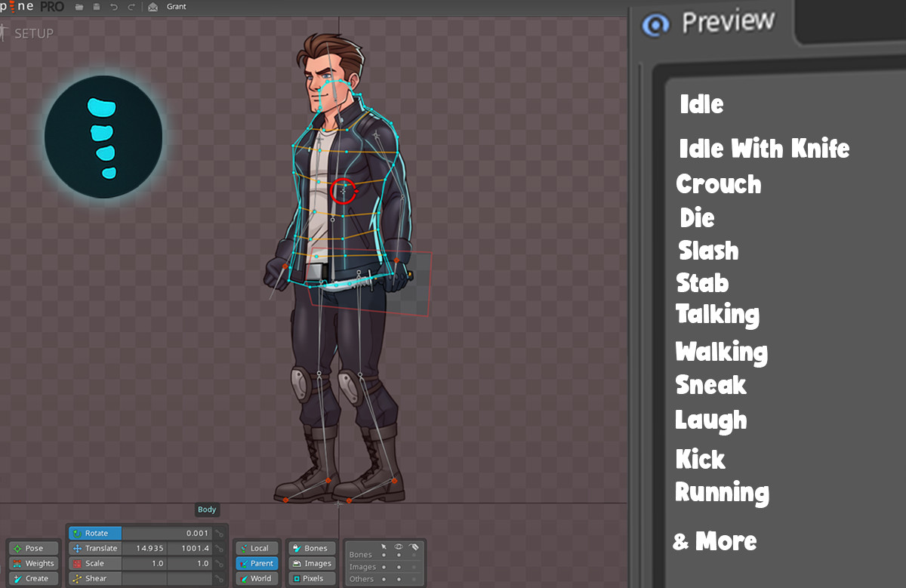The height and width of the screenshot is (588, 906).
Task: Enable the World axes mode
Action: [x=257, y=578]
